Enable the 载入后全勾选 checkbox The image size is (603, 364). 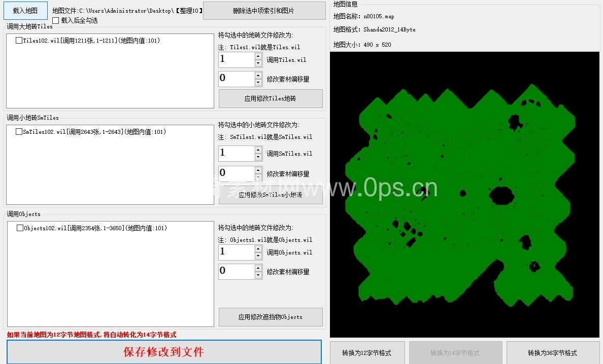56,21
